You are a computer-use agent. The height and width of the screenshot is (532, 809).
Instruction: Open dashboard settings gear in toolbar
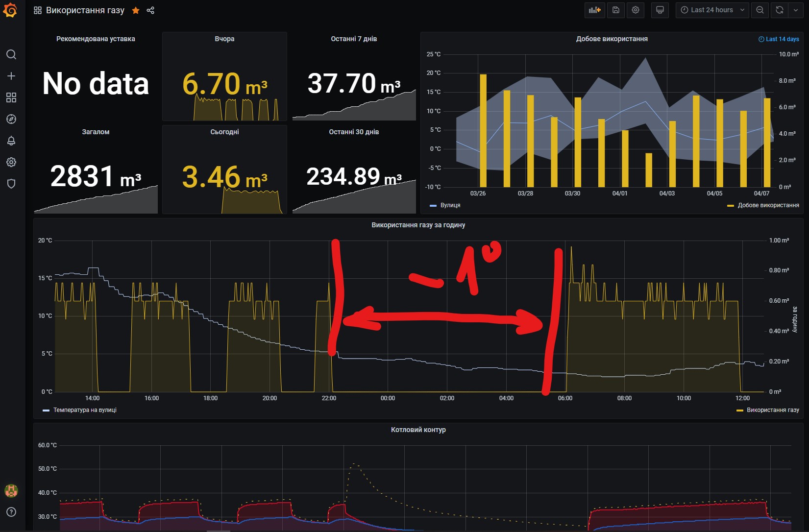coord(636,10)
